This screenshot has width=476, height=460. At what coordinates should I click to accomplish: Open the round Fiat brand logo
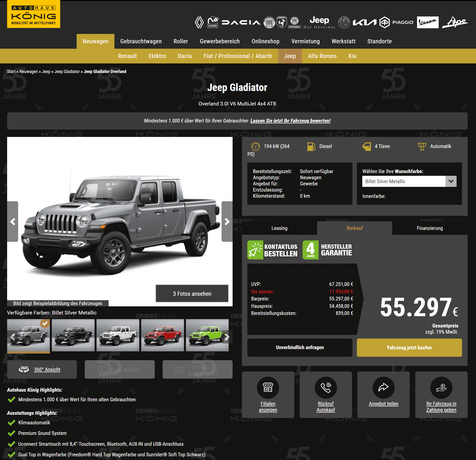point(269,22)
